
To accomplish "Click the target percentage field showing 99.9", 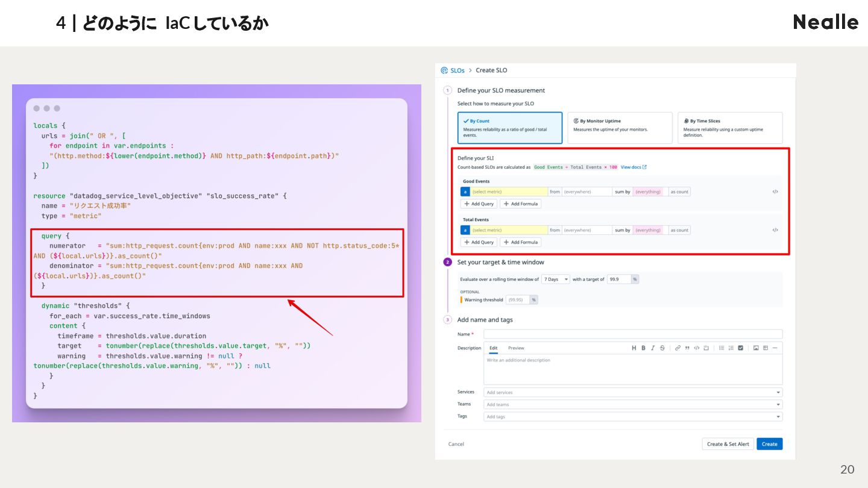I will coord(619,280).
